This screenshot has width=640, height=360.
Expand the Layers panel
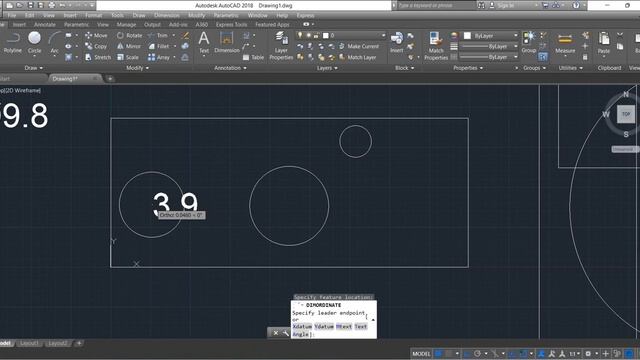327,68
